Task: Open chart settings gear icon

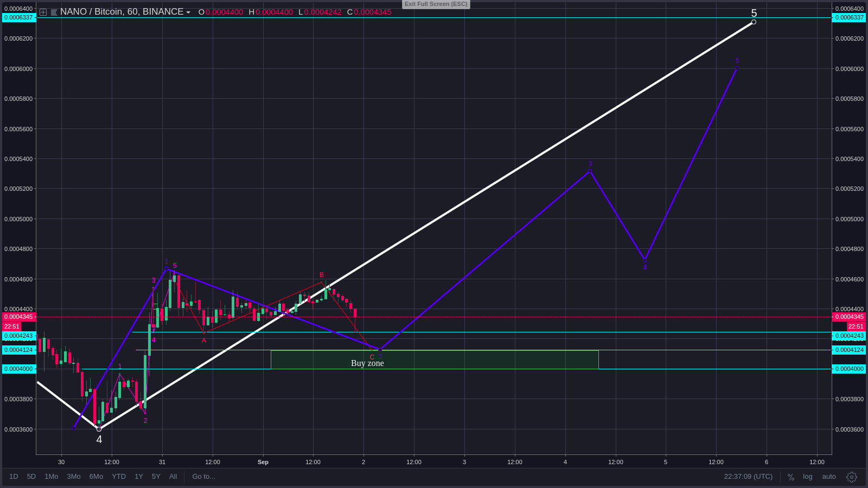Action: point(852,477)
